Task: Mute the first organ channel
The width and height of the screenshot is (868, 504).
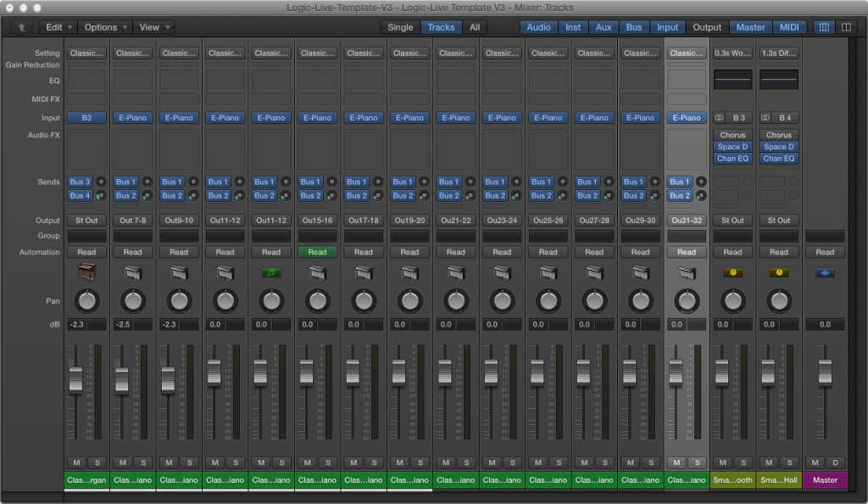Action: [75, 462]
